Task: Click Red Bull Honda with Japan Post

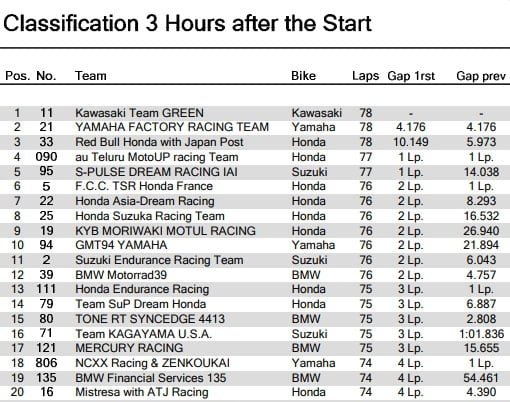Action: tap(159, 142)
